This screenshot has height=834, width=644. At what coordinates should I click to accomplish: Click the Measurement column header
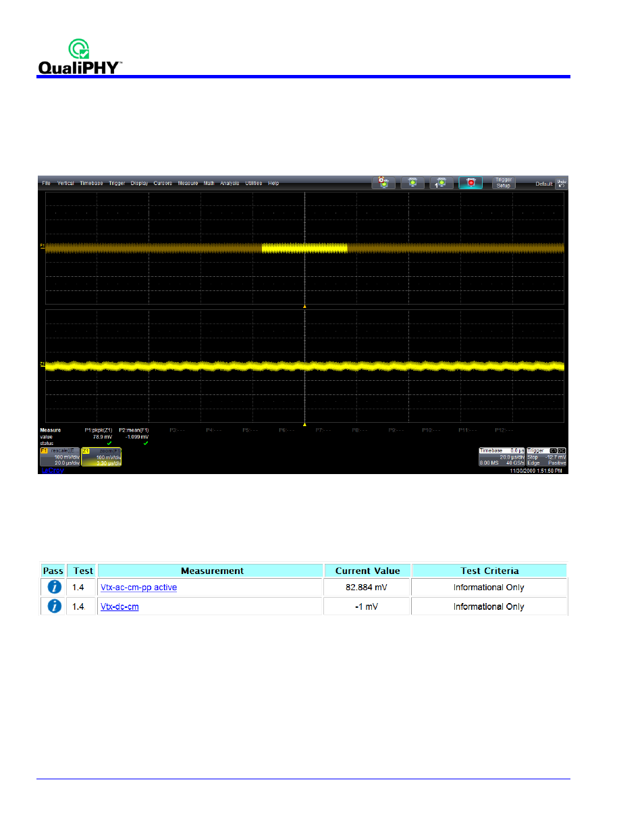212,571
